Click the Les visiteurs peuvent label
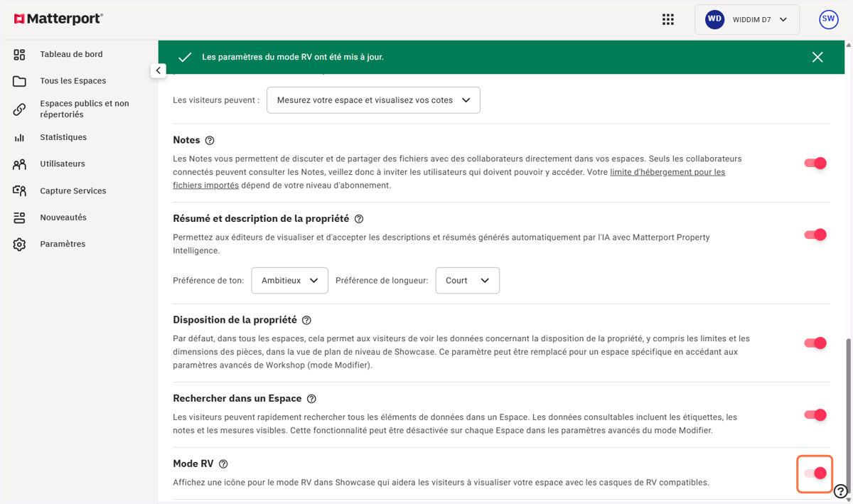The height and width of the screenshot is (504, 853). (x=216, y=100)
